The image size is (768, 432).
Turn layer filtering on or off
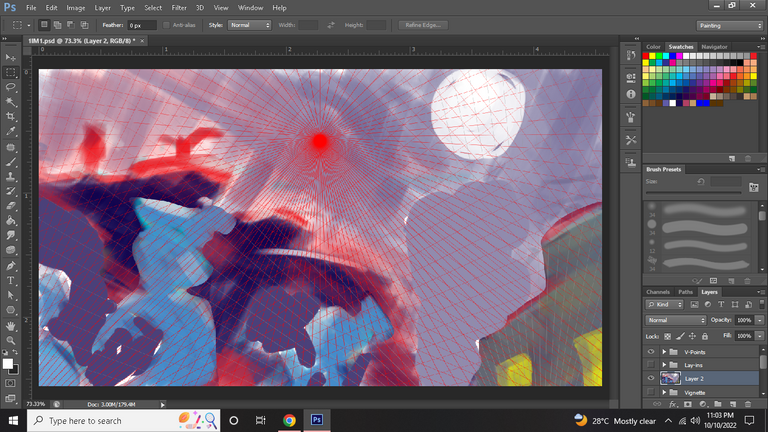761,304
